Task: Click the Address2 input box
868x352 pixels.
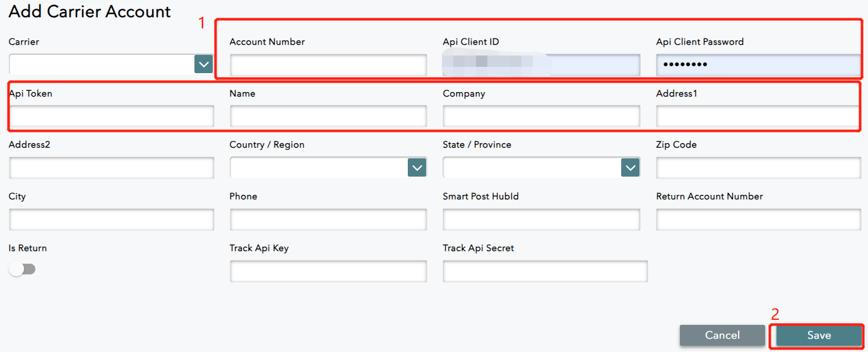Action: pos(111,168)
